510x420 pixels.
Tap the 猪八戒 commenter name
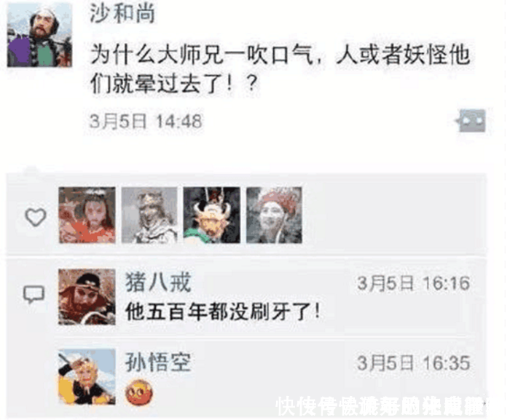(158, 282)
